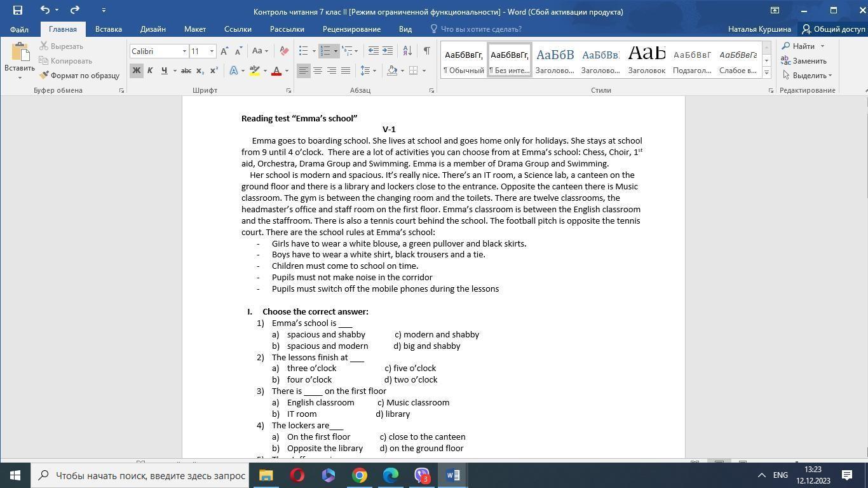This screenshot has height=488, width=868.
Task: Toggle italic formatting button
Action: (x=150, y=71)
